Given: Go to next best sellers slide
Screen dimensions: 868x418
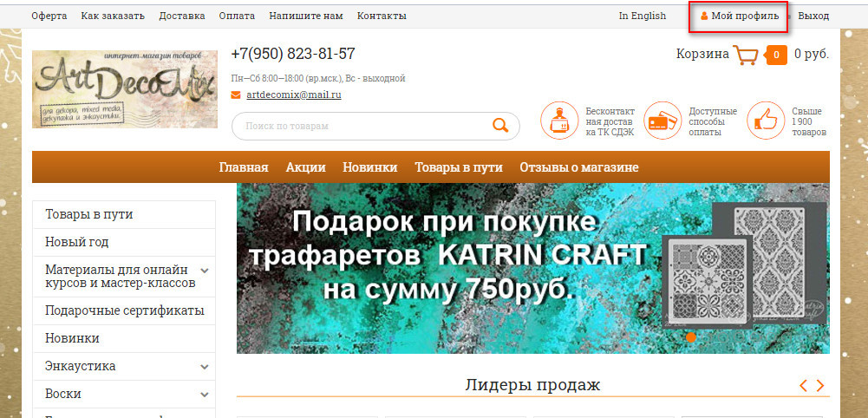Looking at the screenshot, I should coord(820,386).
